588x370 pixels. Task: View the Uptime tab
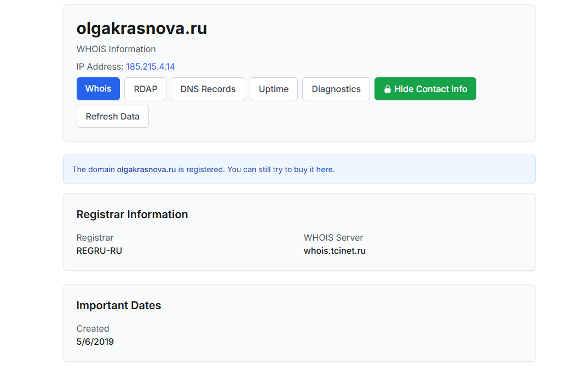[273, 89]
